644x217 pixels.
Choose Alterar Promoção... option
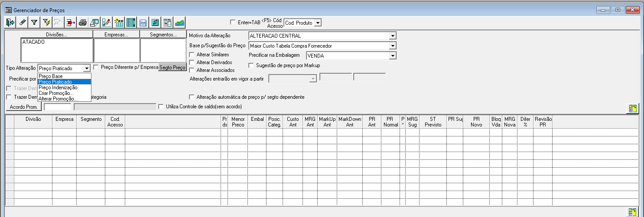[65, 99]
